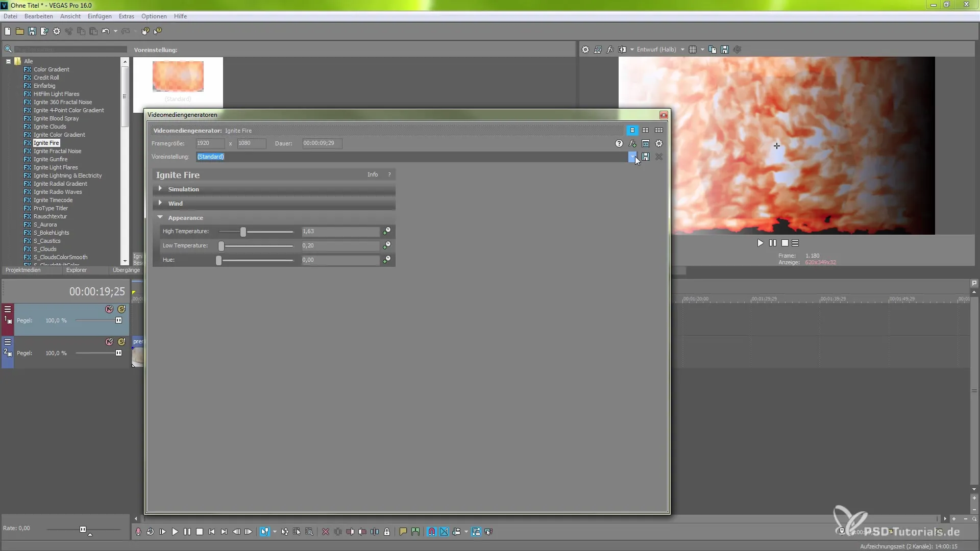Insert a region with the green flag icon
This screenshot has height=551, width=980.
coord(415,532)
